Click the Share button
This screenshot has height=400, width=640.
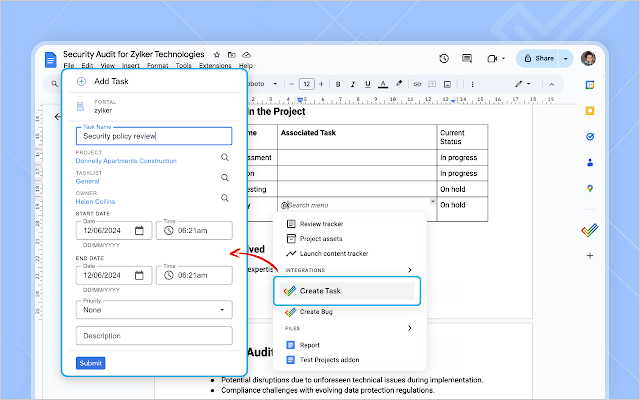(x=539, y=58)
